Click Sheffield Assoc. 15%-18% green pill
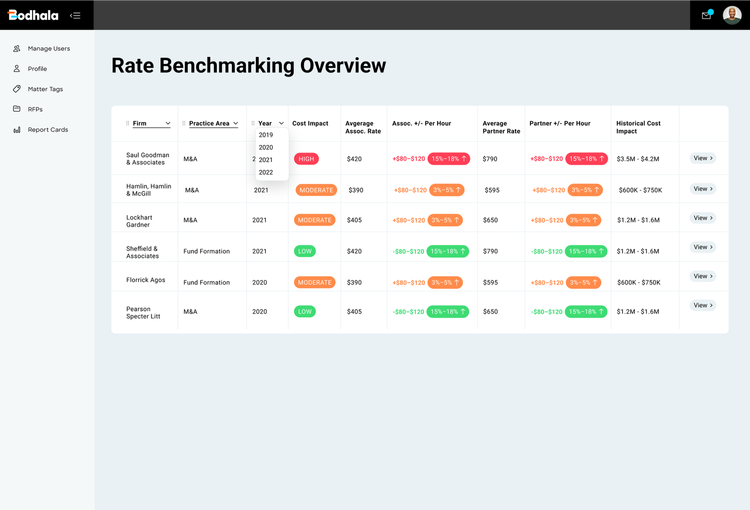 point(448,251)
